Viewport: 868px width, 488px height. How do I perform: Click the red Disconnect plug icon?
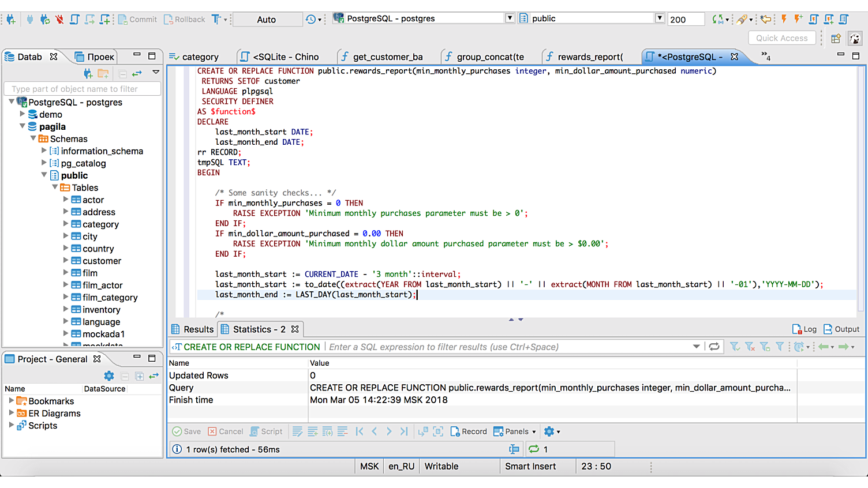tap(59, 19)
